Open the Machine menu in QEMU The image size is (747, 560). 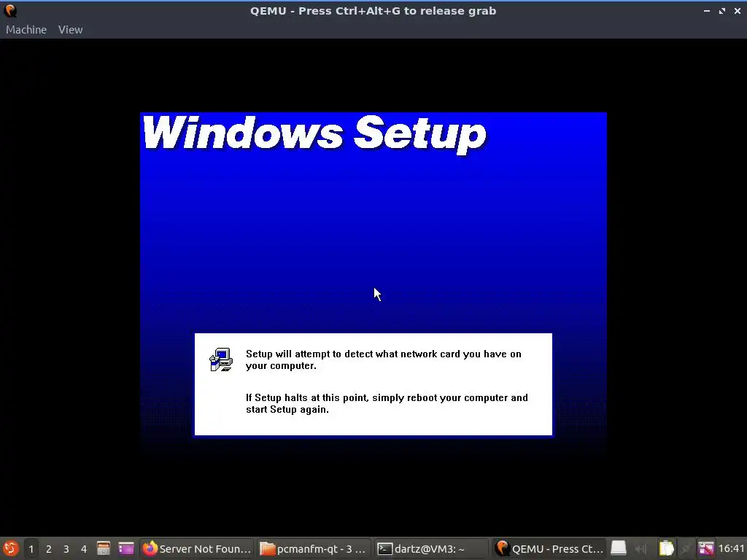pyautogui.click(x=26, y=29)
